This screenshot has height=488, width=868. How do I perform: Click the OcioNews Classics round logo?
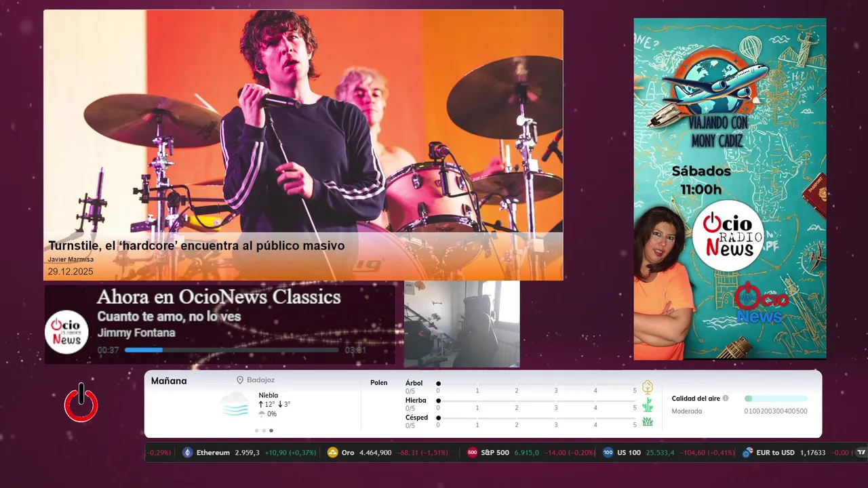pos(66,332)
